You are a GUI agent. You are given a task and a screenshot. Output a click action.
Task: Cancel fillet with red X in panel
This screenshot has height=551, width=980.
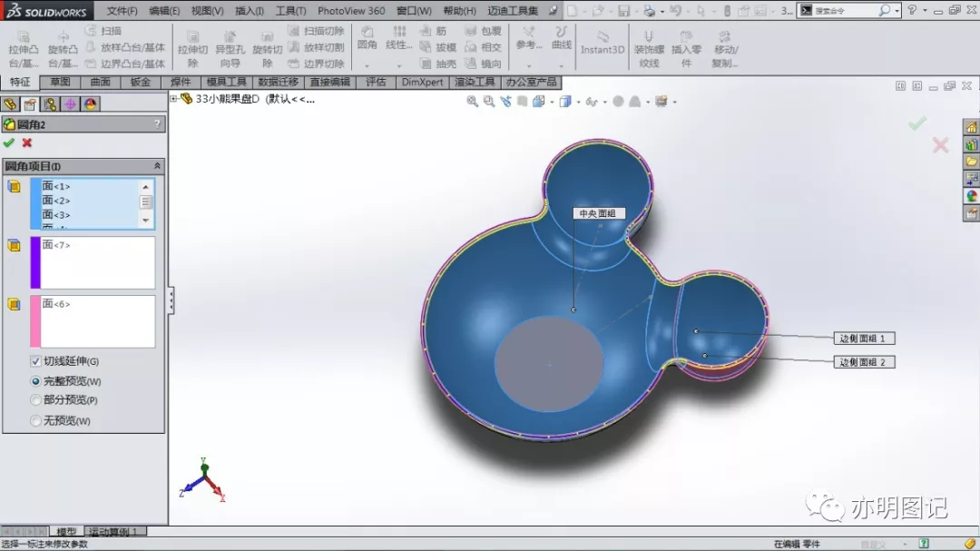[x=27, y=143]
